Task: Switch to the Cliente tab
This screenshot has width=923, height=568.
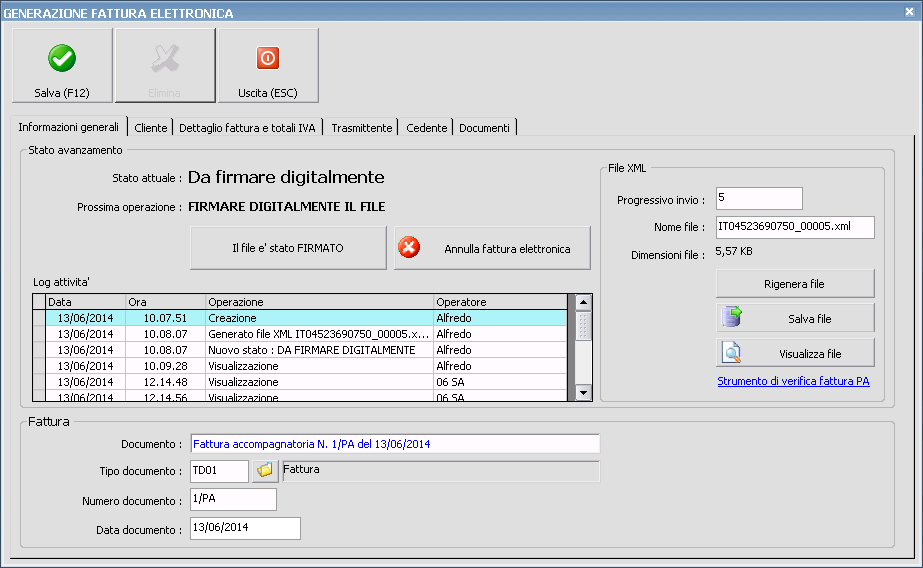Action: pyautogui.click(x=151, y=128)
